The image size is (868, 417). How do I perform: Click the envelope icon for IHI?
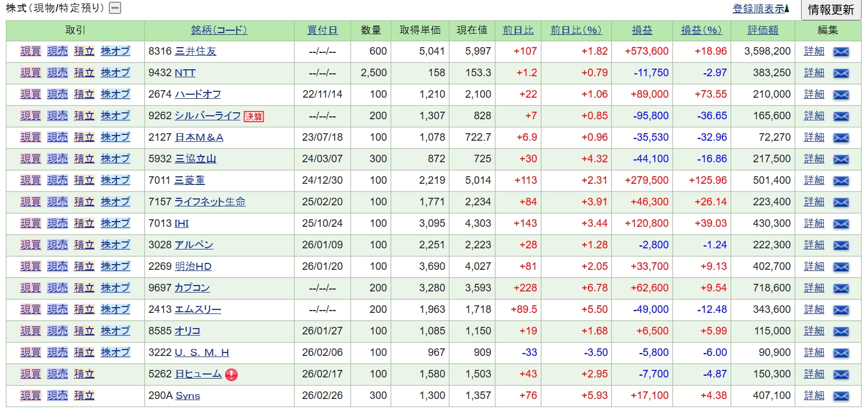[x=841, y=224]
